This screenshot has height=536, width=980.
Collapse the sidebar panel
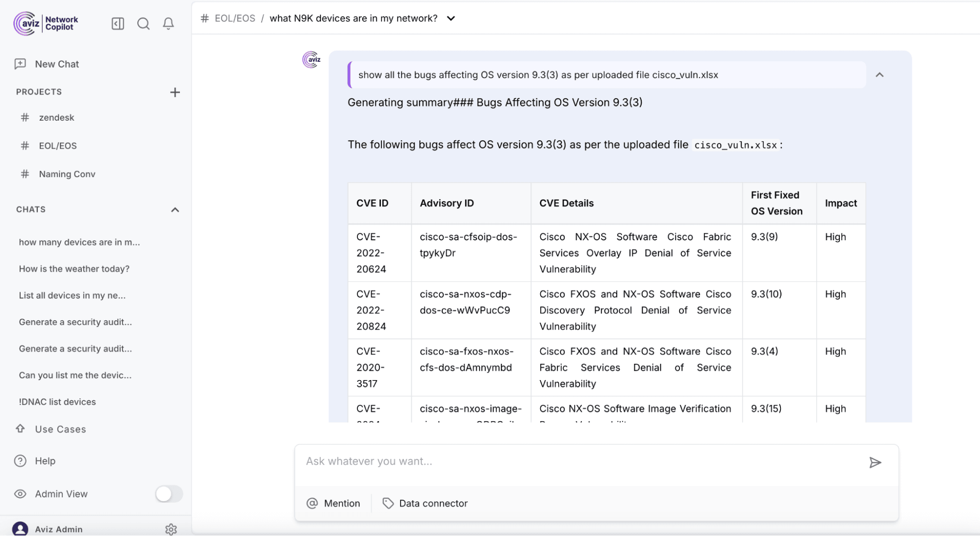[x=118, y=24]
